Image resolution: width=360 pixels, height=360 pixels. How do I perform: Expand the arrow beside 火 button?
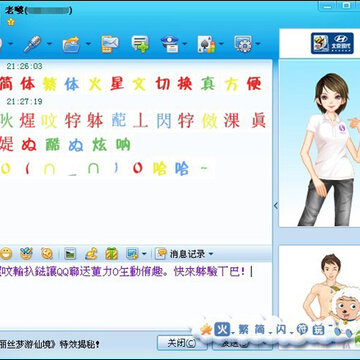point(233,332)
